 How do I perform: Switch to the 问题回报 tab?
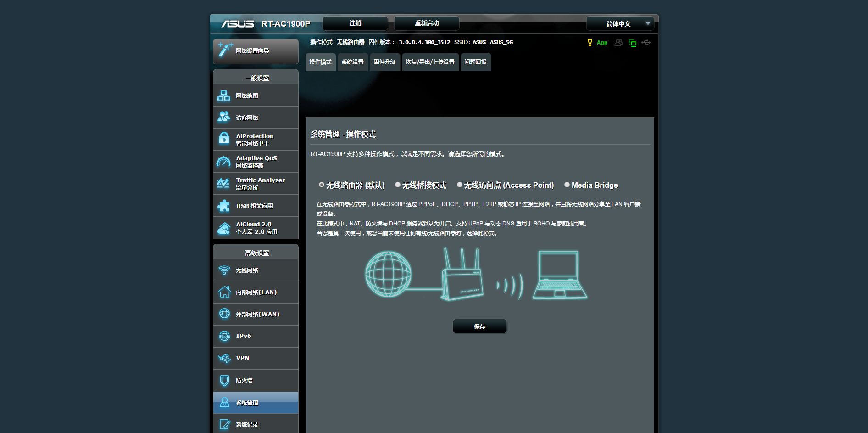(x=475, y=62)
